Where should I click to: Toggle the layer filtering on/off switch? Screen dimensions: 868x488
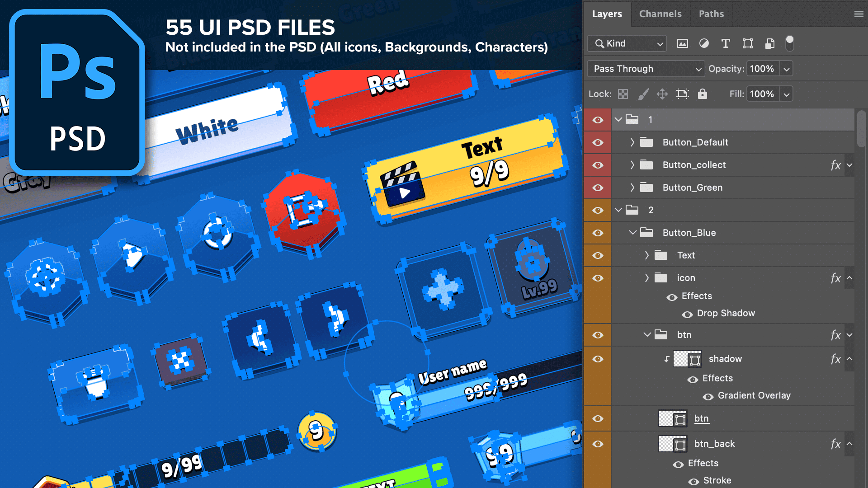click(790, 43)
